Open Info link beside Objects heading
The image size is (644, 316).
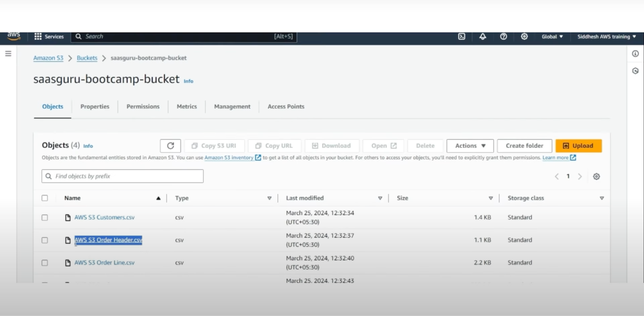tap(88, 146)
